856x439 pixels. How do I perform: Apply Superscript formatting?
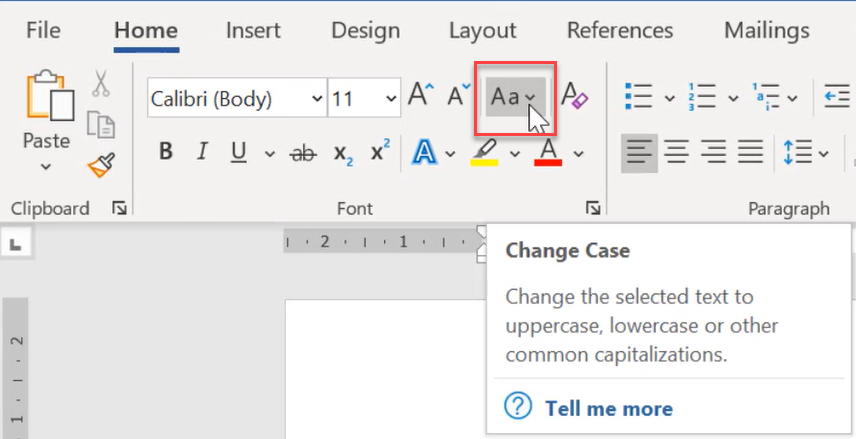tap(381, 151)
